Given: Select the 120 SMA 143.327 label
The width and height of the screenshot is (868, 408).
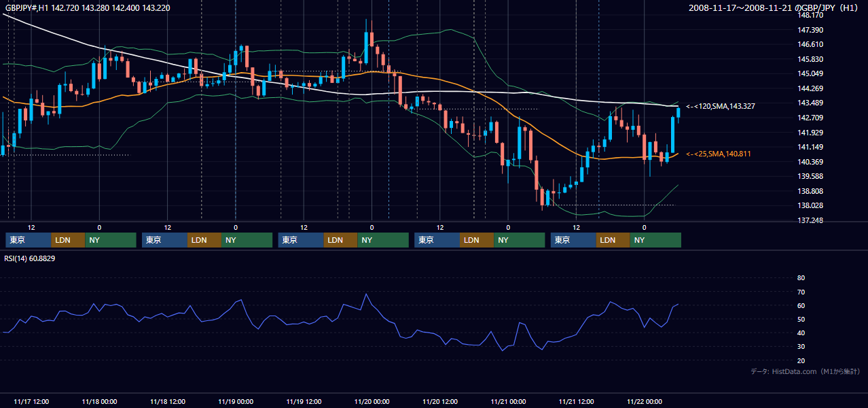Looking at the screenshot, I should coord(720,106).
